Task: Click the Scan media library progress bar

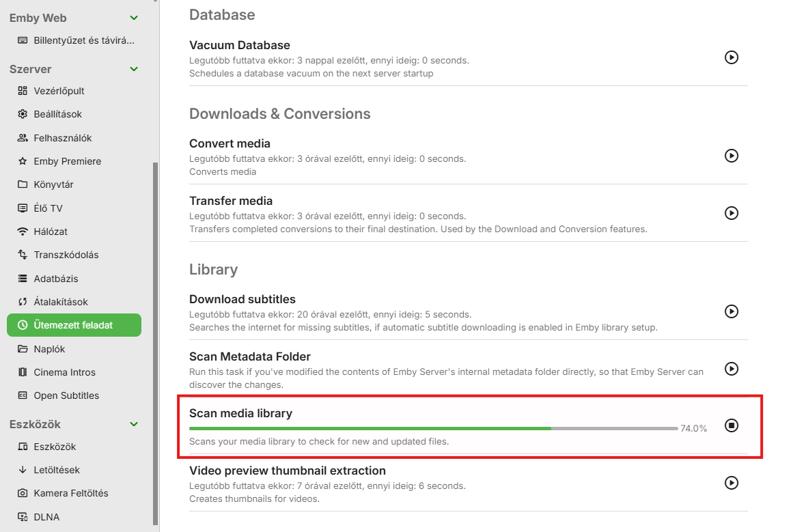Action: click(433, 428)
